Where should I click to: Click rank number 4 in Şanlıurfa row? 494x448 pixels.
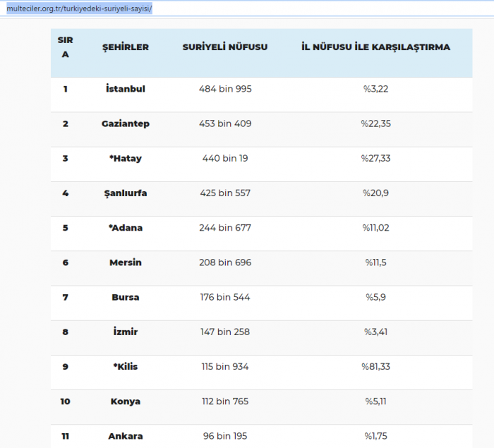(x=65, y=193)
